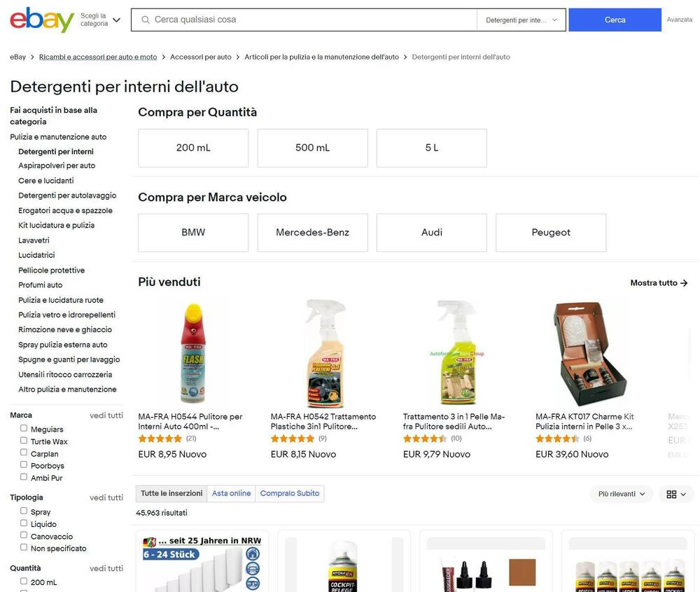Screen dimensions: 700x592
Task: Click the search magnifier icon
Action: pos(145,20)
